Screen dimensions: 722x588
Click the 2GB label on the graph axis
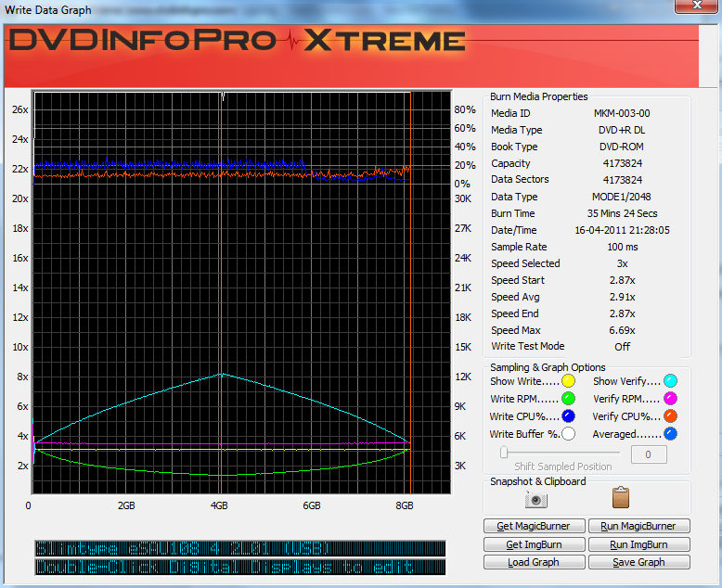point(126,505)
